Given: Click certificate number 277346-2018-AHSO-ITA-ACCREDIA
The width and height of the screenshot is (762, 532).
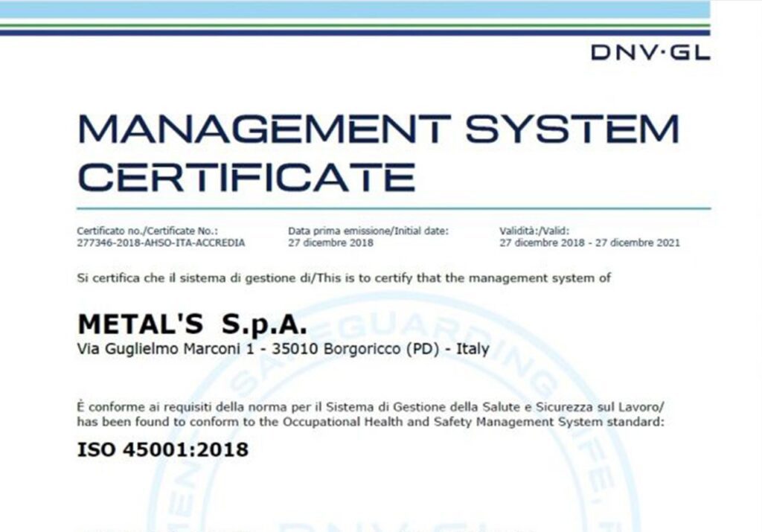Looking at the screenshot, I should pos(161,243).
